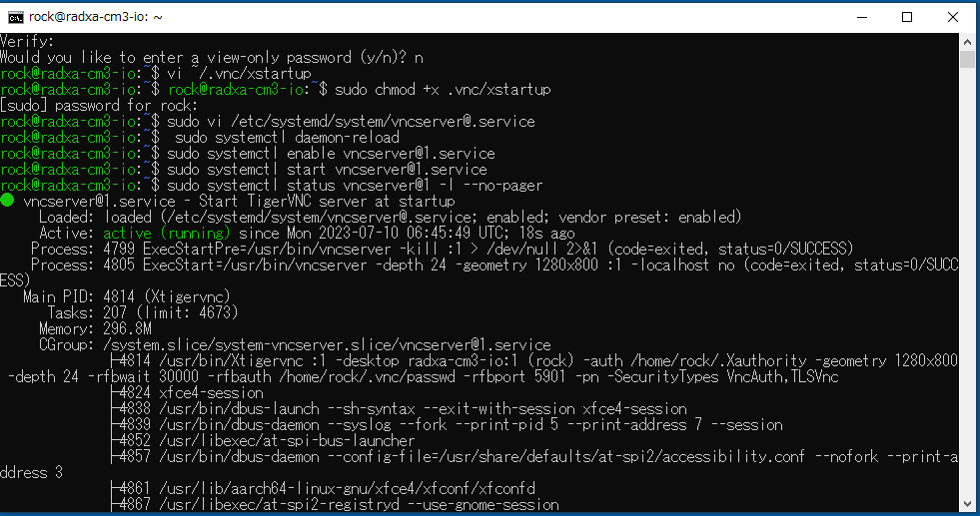The image size is (980, 516).
Task: Click the terminal icon in title bar
Action: [x=16, y=17]
